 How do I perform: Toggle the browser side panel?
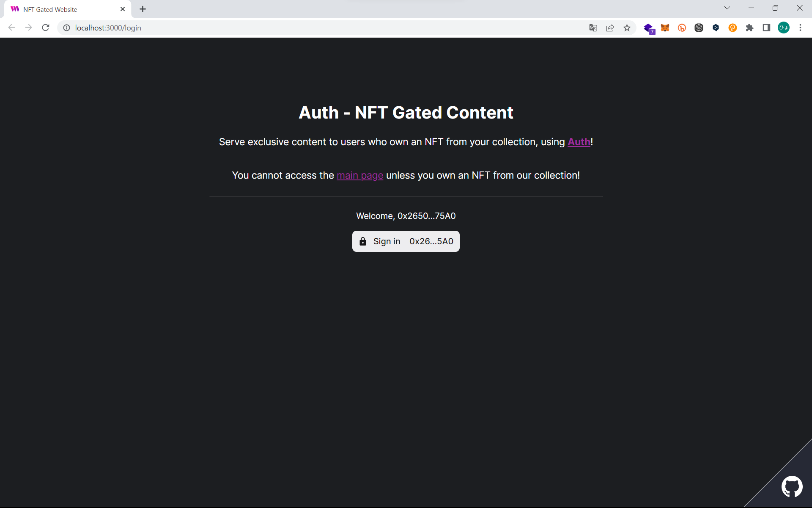point(766,28)
